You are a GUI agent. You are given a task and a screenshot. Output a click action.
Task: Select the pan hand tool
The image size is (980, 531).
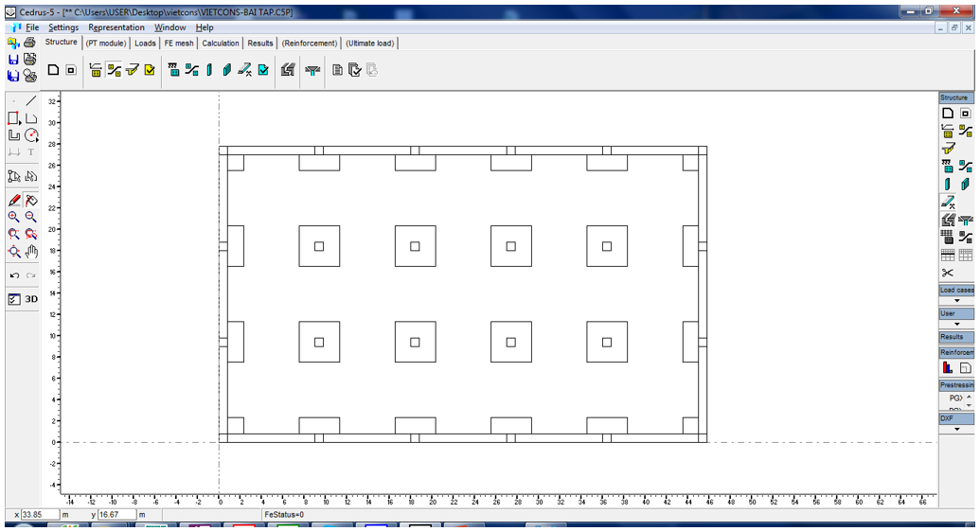click(x=30, y=251)
